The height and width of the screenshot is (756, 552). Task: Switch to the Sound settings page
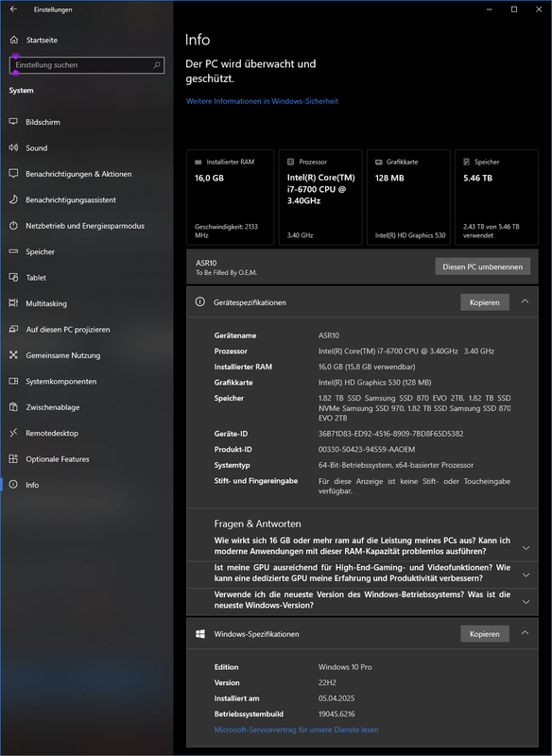click(x=87, y=148)
